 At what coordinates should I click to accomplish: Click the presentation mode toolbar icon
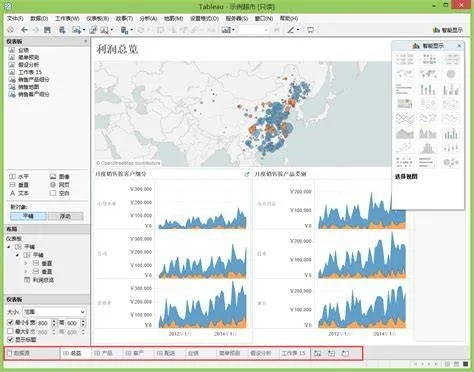[x=310, y=30]
